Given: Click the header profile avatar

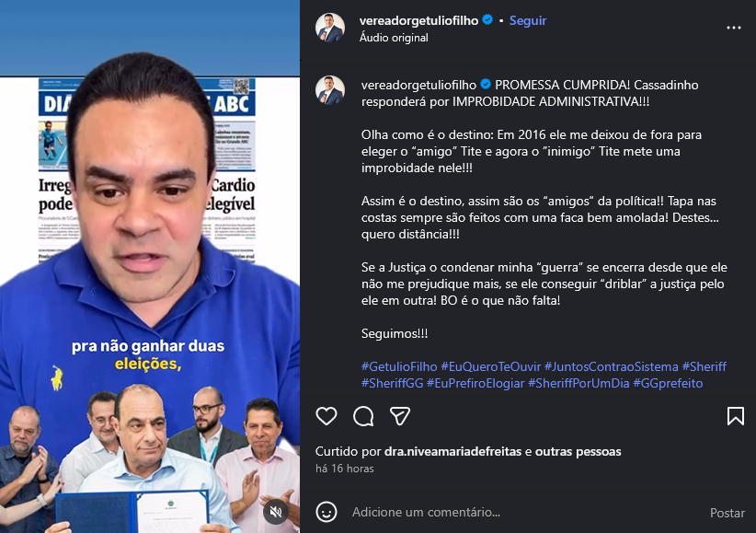Looking at the screenshot, I should pos(330,28).
